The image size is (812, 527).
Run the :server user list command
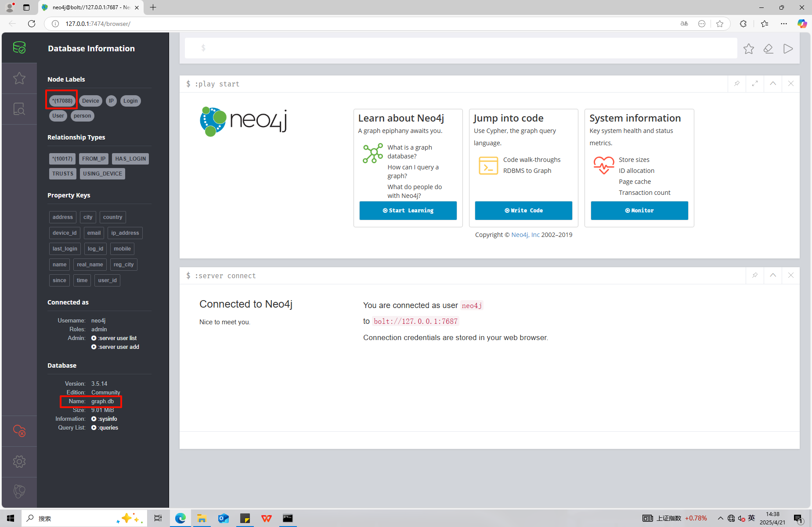(114, 338)
